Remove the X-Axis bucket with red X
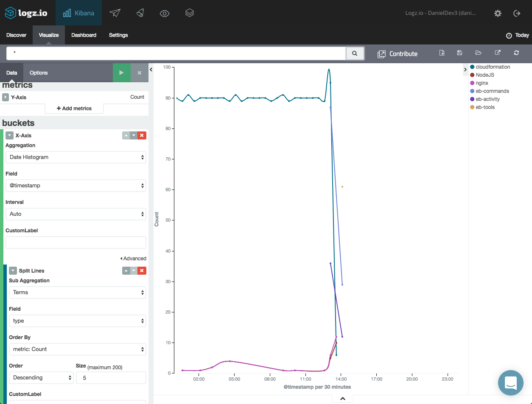The width and height of the screenshot is (532, 404). [x=142, y=135]
